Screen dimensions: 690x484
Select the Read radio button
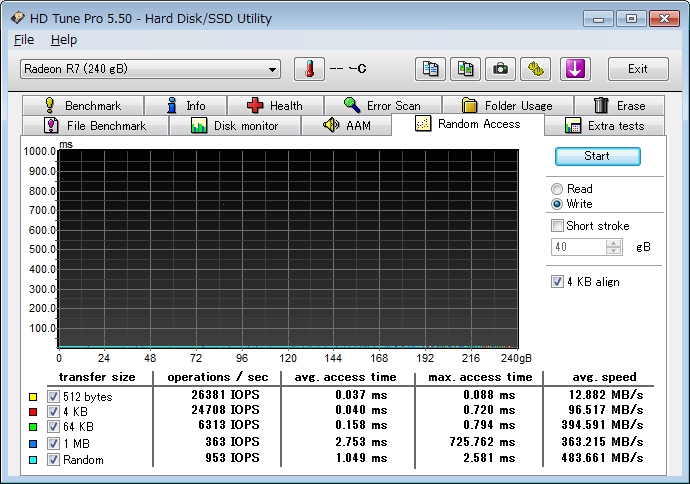click(x=557, y=189)
